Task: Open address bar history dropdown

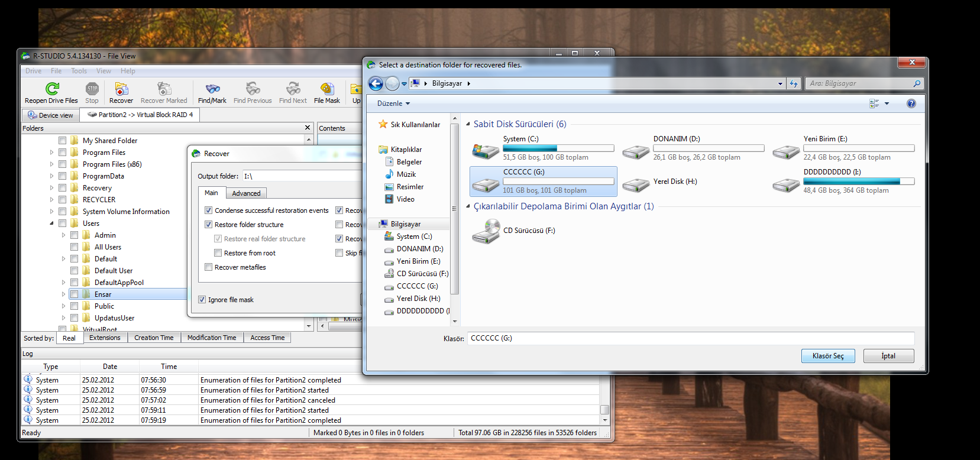Action: pos(780,84)
